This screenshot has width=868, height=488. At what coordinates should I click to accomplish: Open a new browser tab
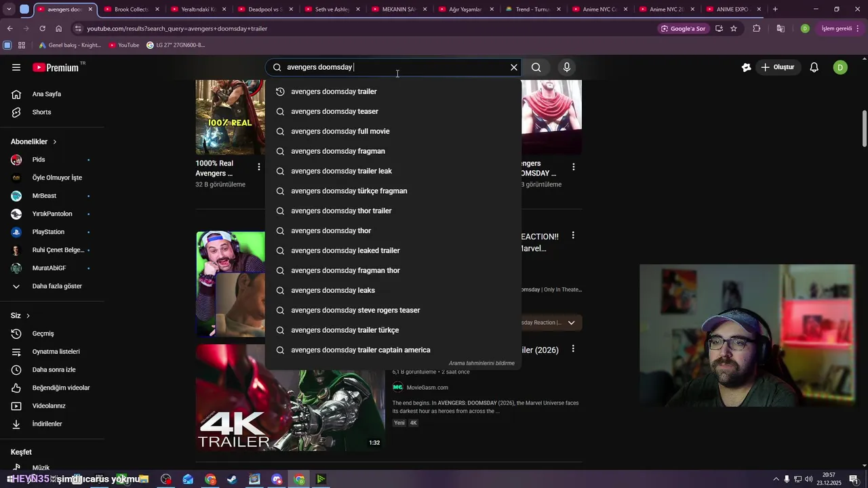click(775, 9)
